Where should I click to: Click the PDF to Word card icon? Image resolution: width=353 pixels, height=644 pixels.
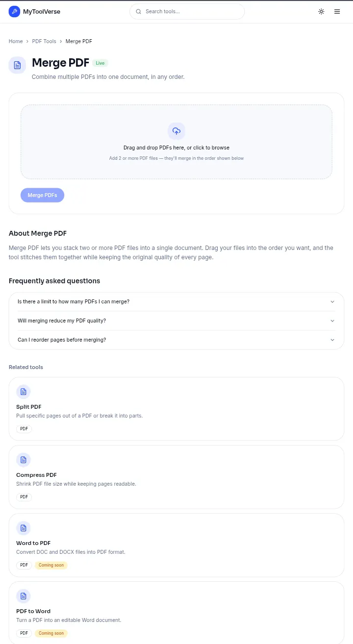(x=24, y=596)
